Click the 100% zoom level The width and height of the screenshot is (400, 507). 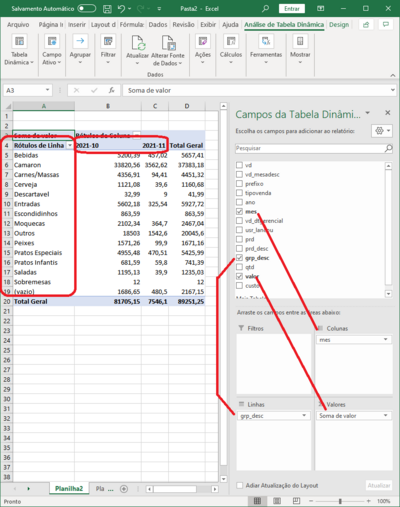(384, 501)
